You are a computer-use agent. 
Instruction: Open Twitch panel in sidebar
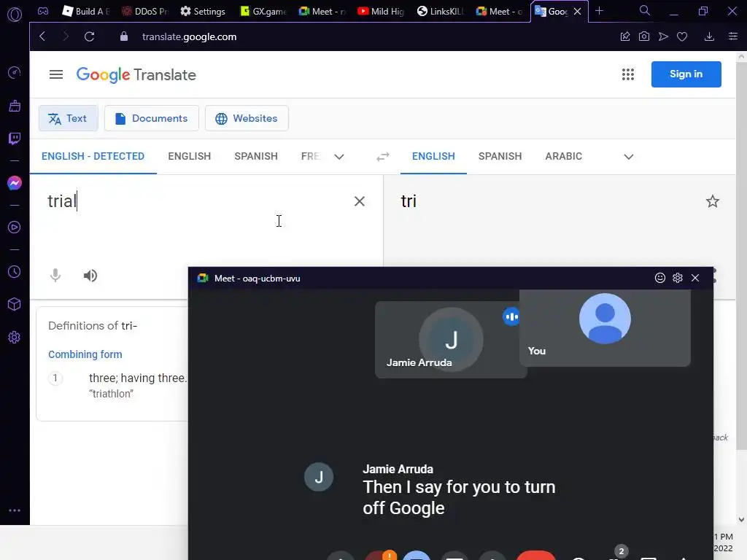tap(15, 139)
